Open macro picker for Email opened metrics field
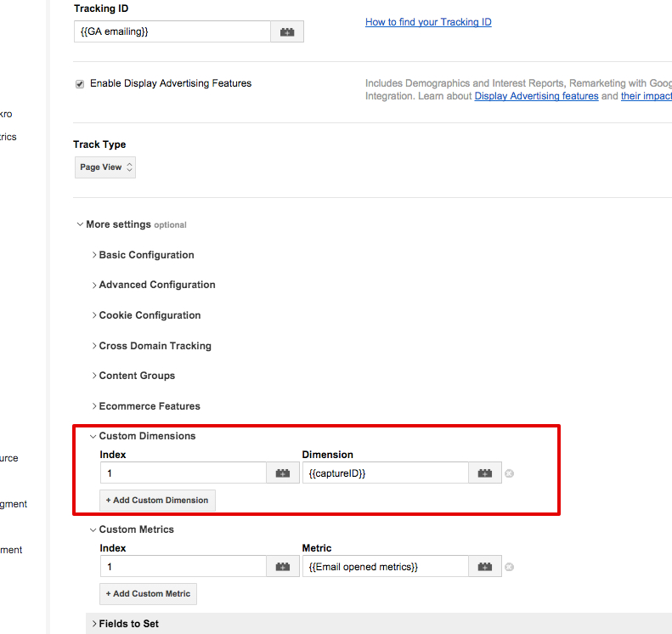This screenshot has height=634, width=672. click(x=485, y=566)
